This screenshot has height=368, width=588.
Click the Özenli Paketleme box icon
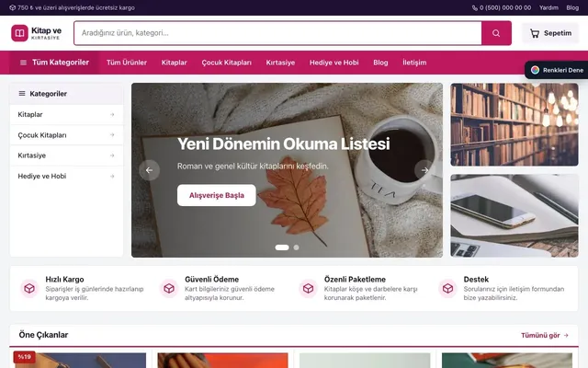[309, 288]
